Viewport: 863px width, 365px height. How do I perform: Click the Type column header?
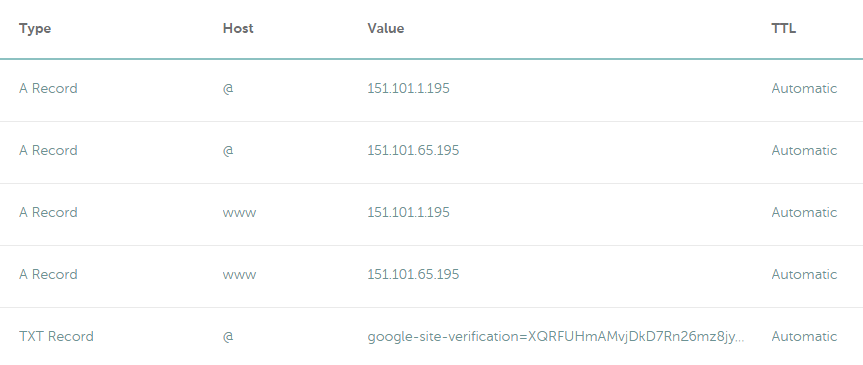click(35, 29)
